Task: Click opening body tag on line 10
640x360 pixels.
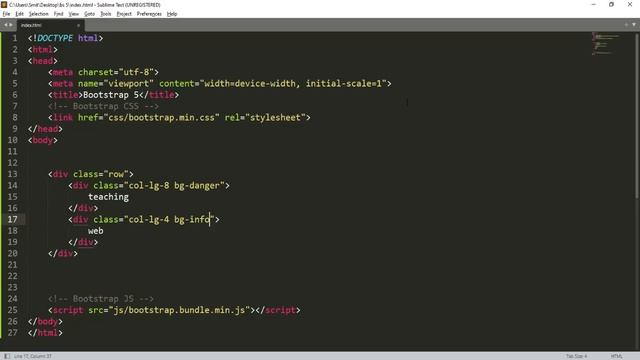Action: (x=43, y=140)
